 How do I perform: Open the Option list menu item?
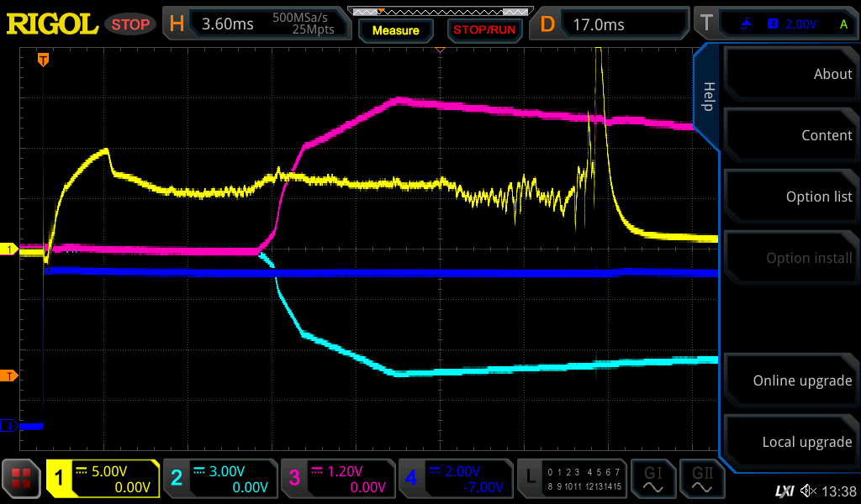(790, 197)
